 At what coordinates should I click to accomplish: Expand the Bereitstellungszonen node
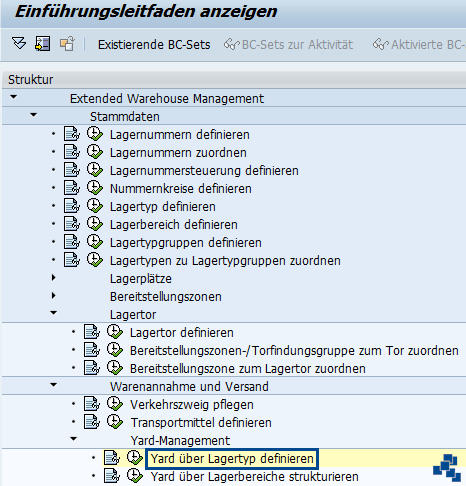coord(54,296)
